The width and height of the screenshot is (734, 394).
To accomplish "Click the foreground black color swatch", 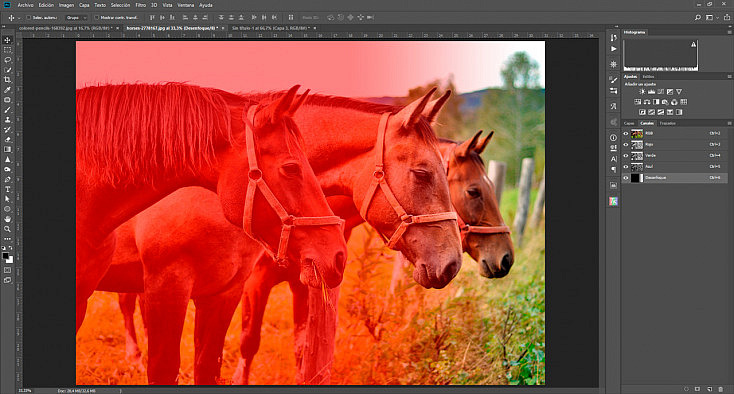I will [6, 256].
